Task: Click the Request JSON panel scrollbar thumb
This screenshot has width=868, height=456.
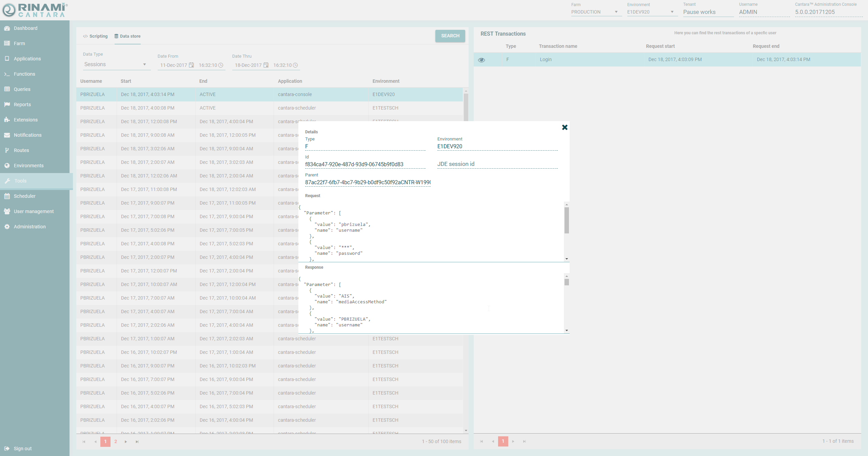Action: point(567,220)
